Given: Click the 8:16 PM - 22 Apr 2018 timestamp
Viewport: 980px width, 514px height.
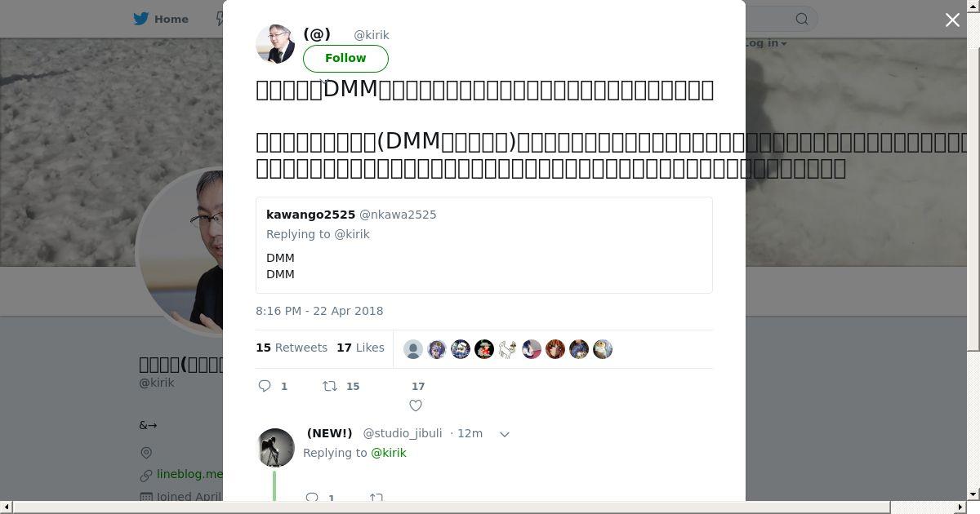Looking at the screenshot, I should point(319,311).
